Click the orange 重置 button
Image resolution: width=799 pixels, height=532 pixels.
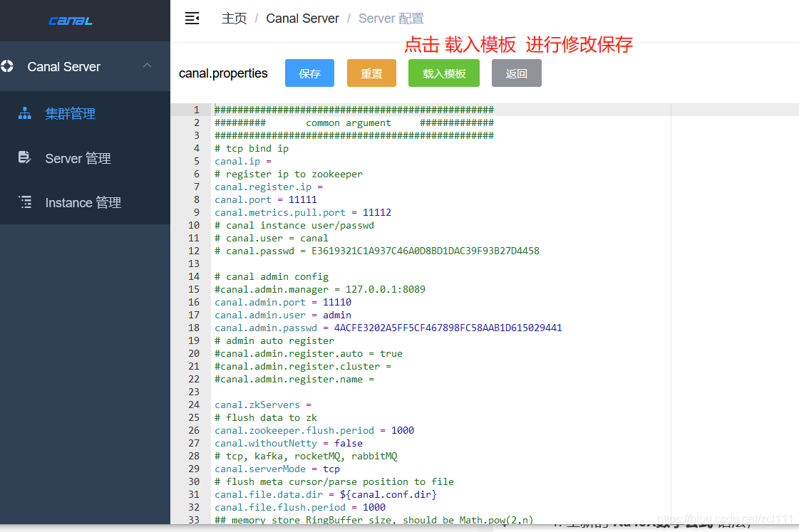(371, 73)
